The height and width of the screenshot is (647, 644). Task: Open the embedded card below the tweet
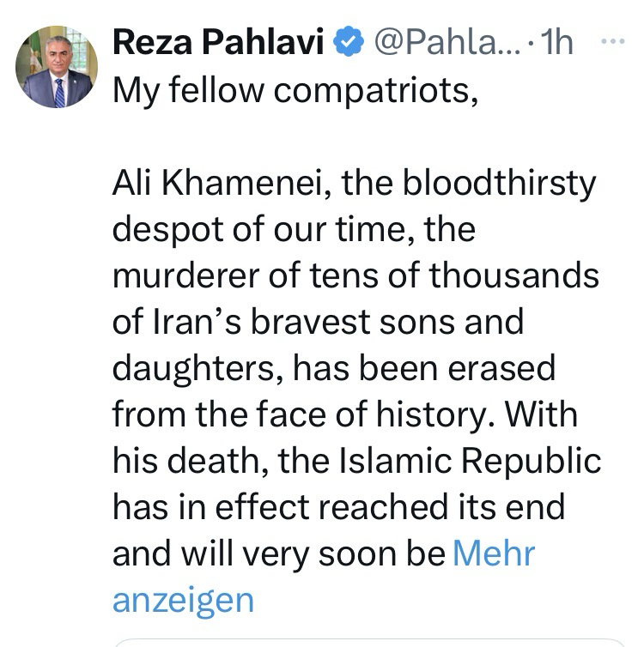[369, 642]
